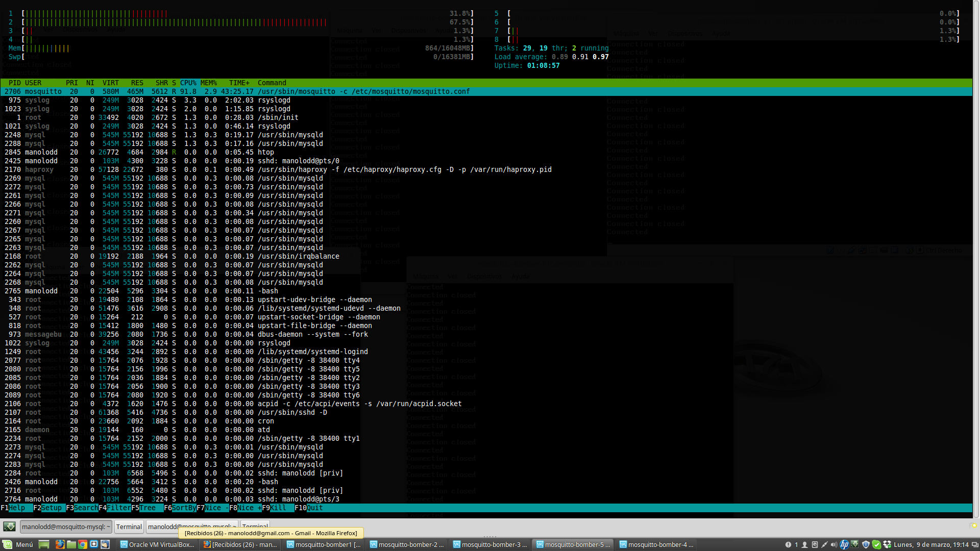Viewport: 980px width, 551px height.
Task: Select the /sbin/init process row
Action: pos(486,117)
